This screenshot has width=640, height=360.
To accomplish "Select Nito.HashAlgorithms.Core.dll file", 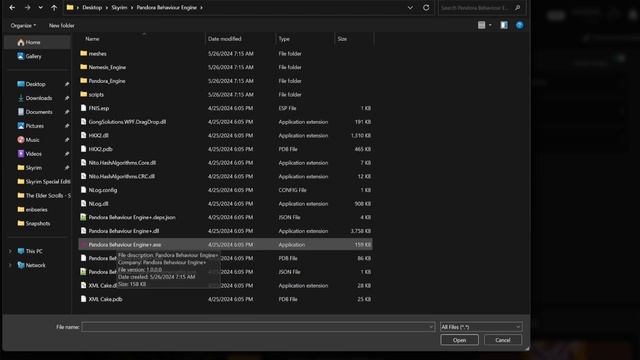I will click(225, 162).
